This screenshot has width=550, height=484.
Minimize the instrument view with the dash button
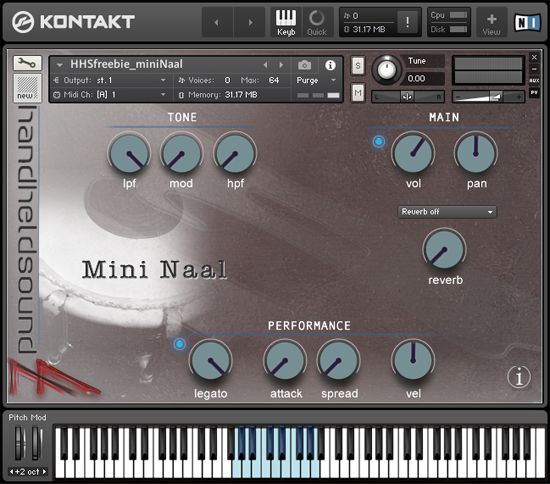(x=534, y=69)
